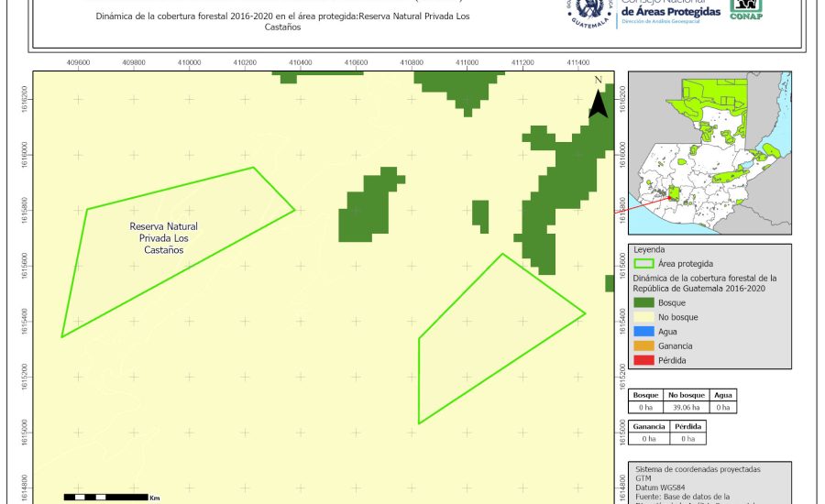Click the Ganancia 0 ha table cell
The image size is (825, 504).
pyautogui.click(x=649, y=439)
